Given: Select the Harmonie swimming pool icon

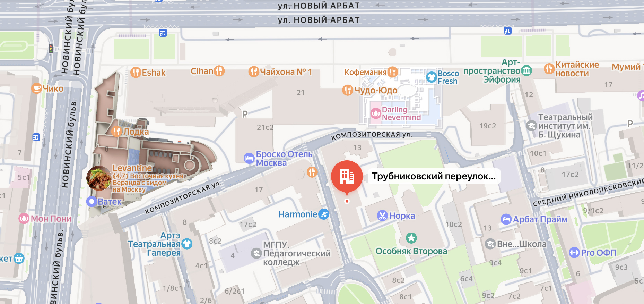Looking at the screenshot, I should point(323,214).
